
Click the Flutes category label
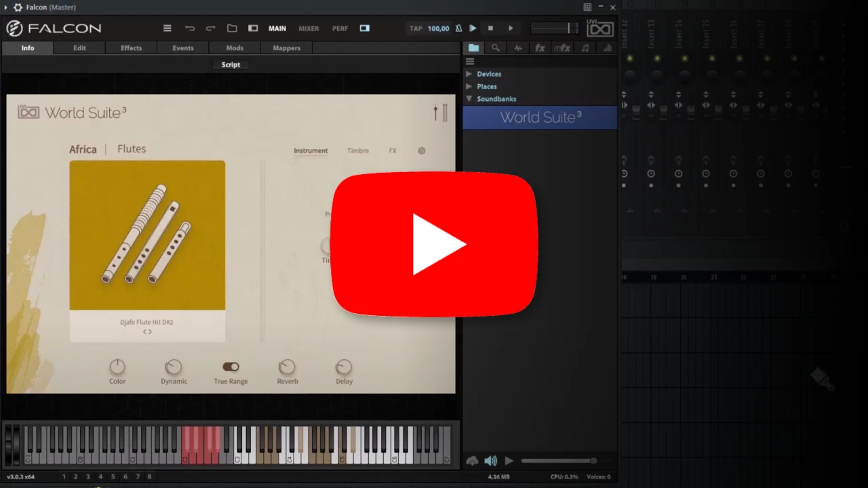click(132, 149)
